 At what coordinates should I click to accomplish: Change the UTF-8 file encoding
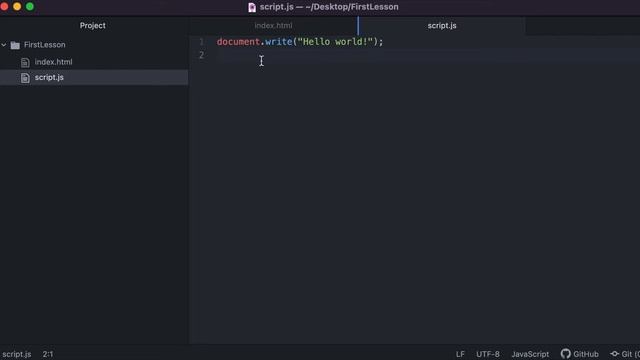point(488,354)
